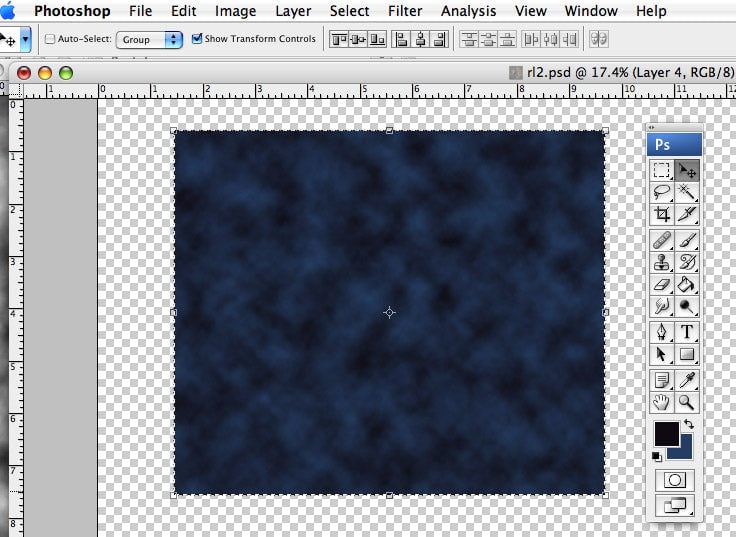Click distribute vertical centers icon
This screenshot has height=537, width=736.
(x=488, y=40)
